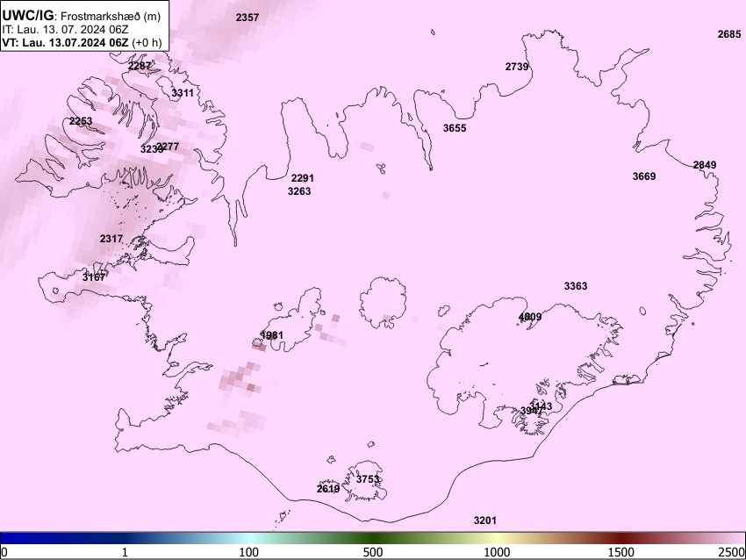The height and width of the screenshot is (560, 746).
Task: Click the color scale label 1
Action: tap(125, 552)
